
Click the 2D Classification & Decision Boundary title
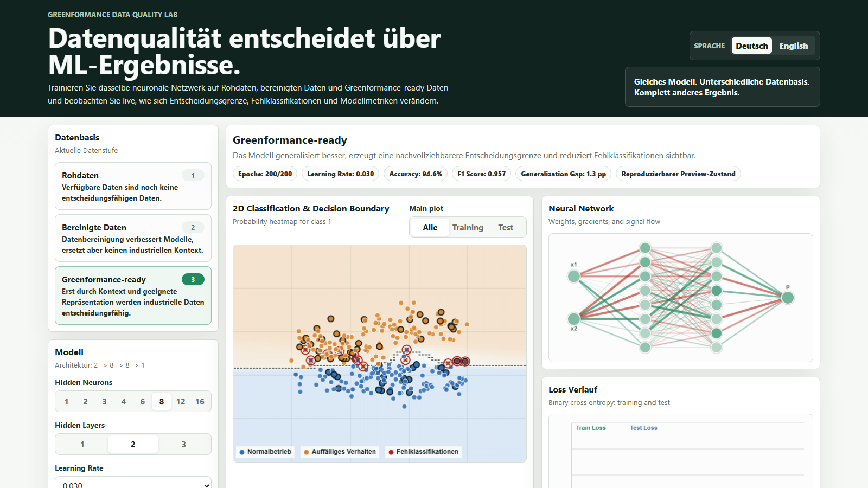tap(311, 208)
